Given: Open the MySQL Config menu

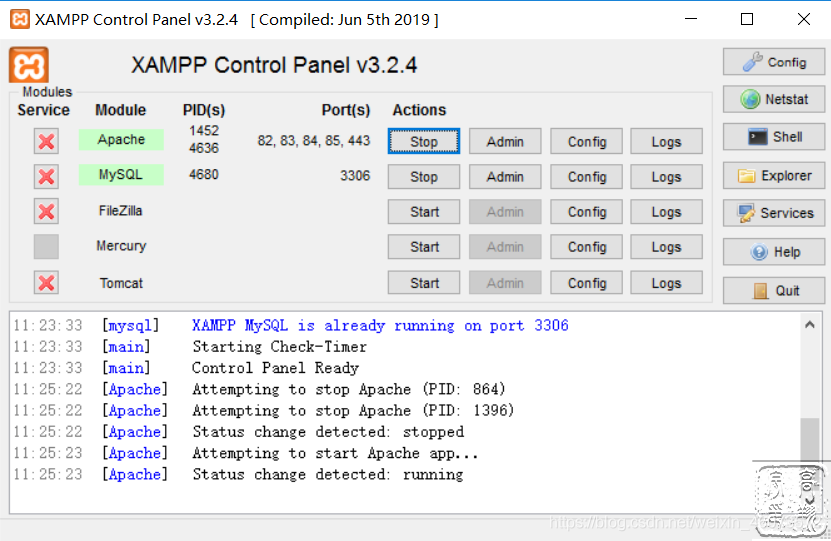Looking at the screenshot, I should click(x=586, y=176).
